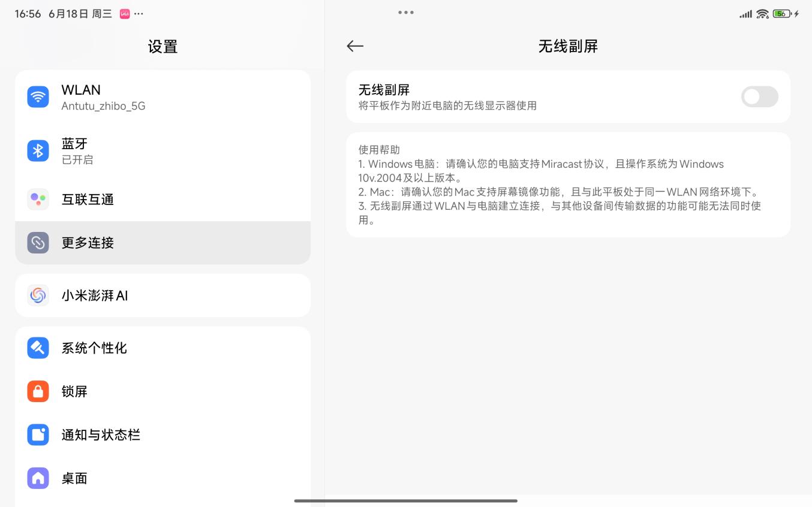This screenshot has width=812, height=507.
Task: Tap the 已开启 Bluetooth status text
Action: tap(77, 159)
